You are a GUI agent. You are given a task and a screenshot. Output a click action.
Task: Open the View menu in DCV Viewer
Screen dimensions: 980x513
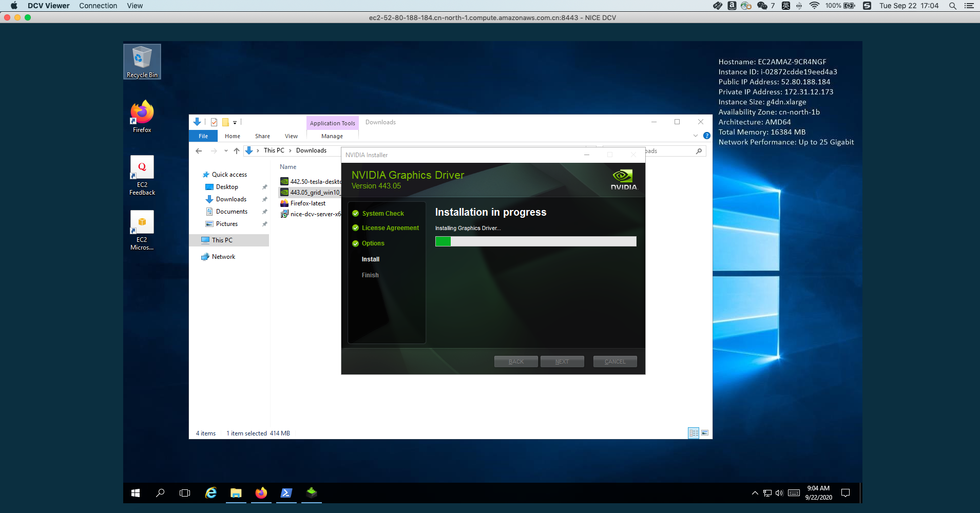click(x=135, y=6)
